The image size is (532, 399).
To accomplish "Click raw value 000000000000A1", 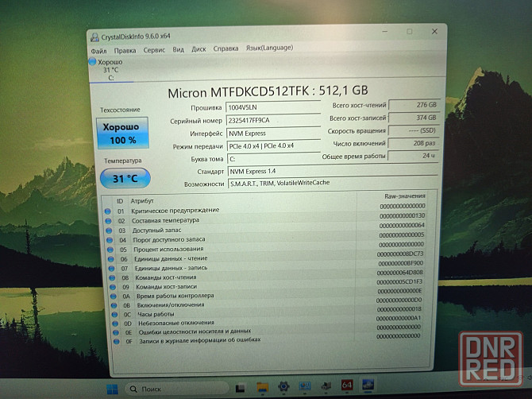I will point(399,318).
